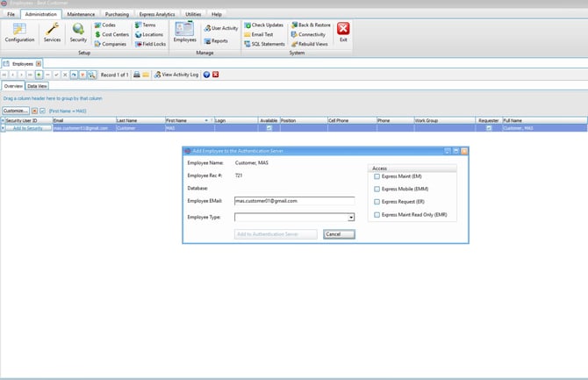The image size is (588, 380).
Task: Switch to the Maintenance ribbon tab
Action: pyautogui.click(x=81, y=15)
